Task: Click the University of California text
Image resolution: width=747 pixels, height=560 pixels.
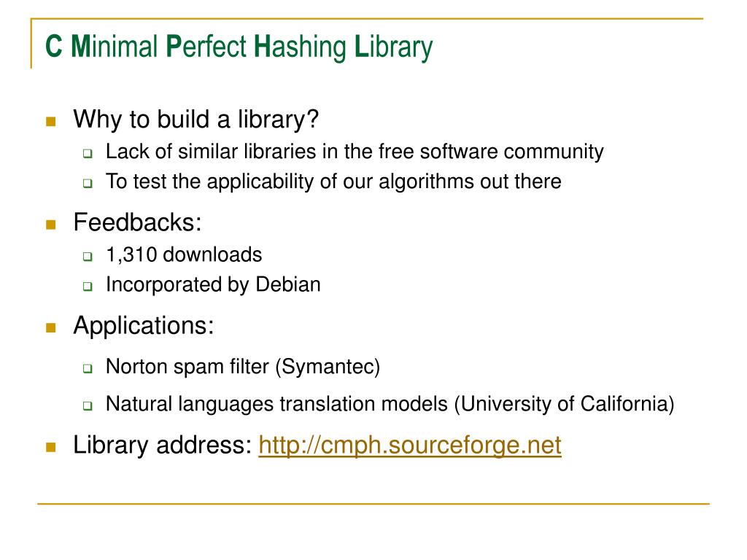Action: [565, 404]
